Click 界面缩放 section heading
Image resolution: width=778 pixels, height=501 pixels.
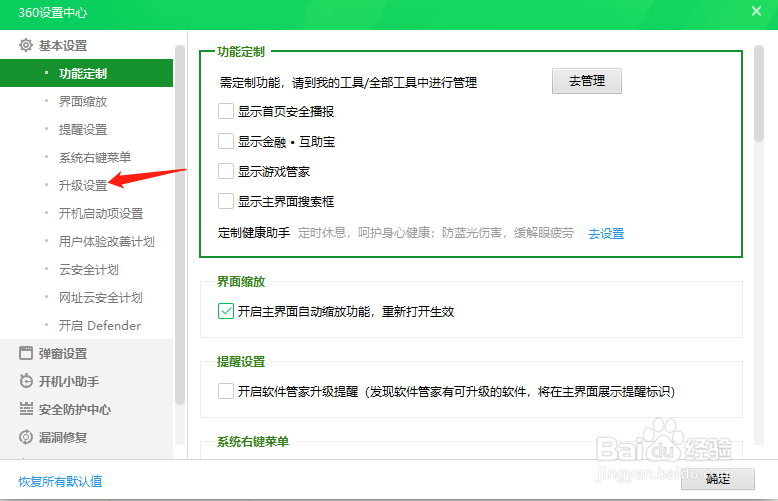pos(241,281)
